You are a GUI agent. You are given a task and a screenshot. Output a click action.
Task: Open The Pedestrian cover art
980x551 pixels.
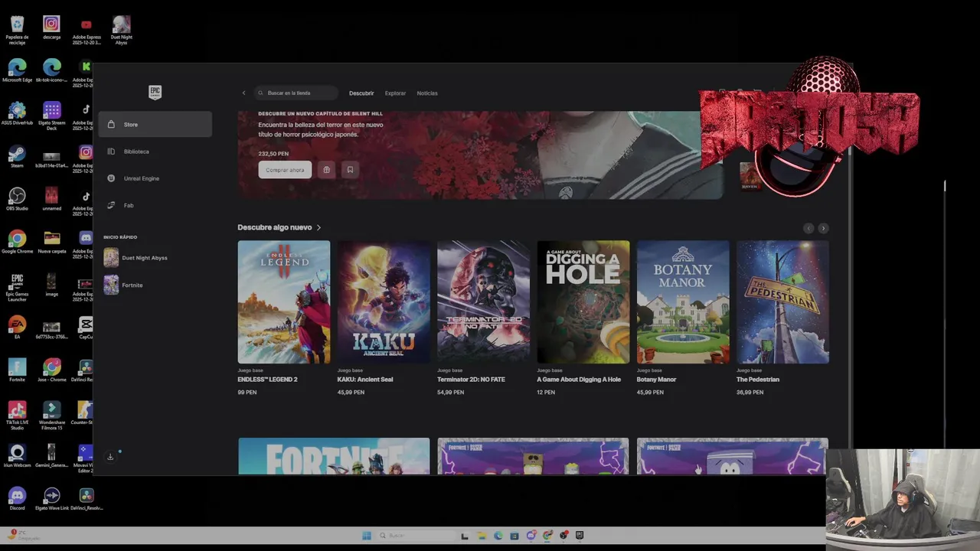click(782, 302)
